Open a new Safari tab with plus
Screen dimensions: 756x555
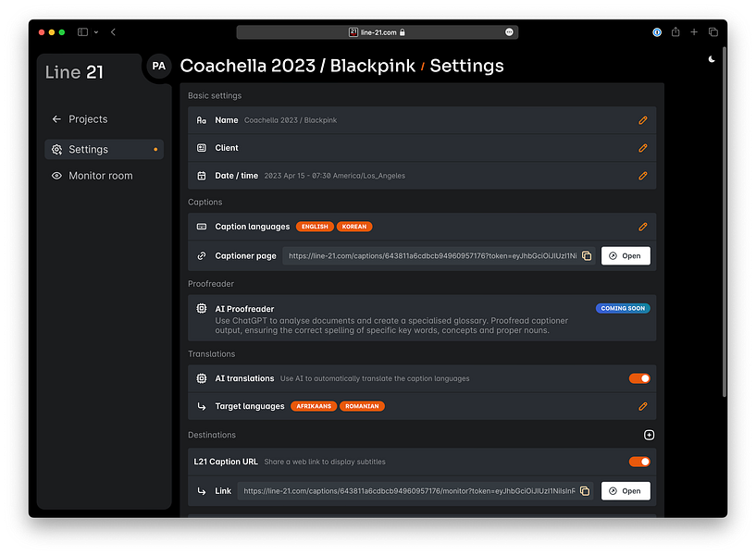pyautogui.click(x=694, y=31)
